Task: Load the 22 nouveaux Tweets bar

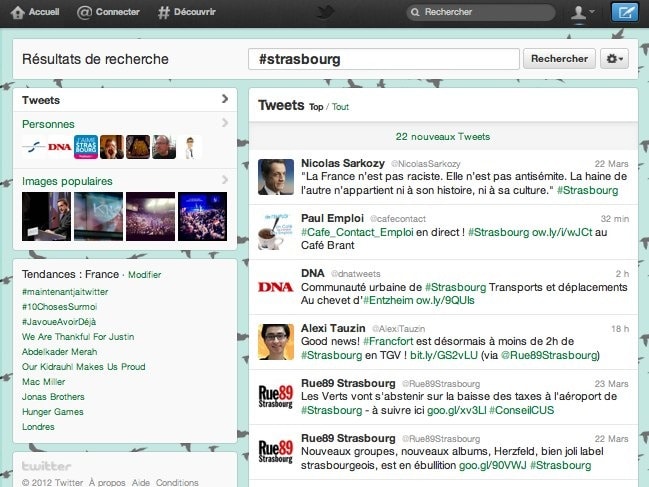Action: [x=442, y=137]
